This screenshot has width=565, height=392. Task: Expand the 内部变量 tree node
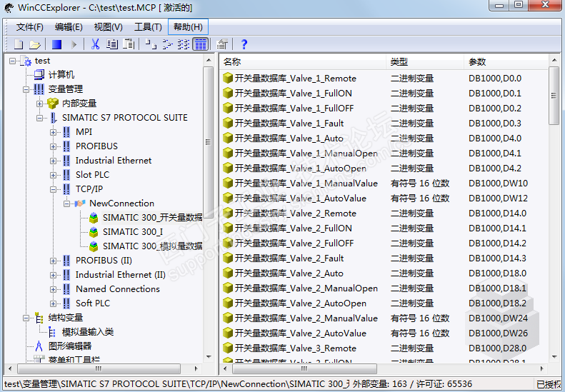[39, 104]
